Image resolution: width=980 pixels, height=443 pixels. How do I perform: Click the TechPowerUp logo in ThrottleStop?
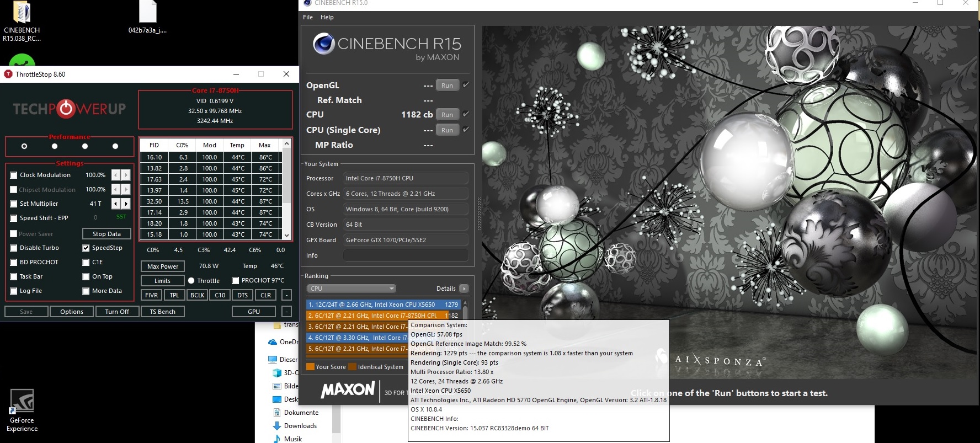click(x=70, y=109)
